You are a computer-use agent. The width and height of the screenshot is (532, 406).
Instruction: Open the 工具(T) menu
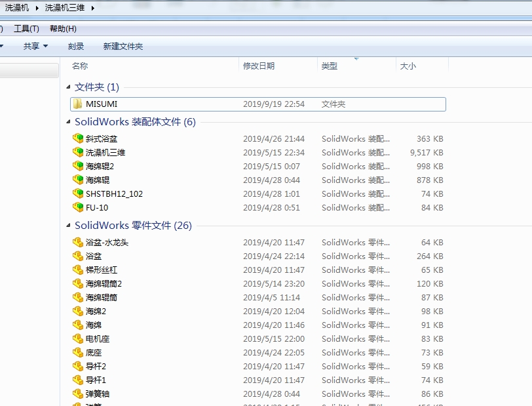coord(26,29)
